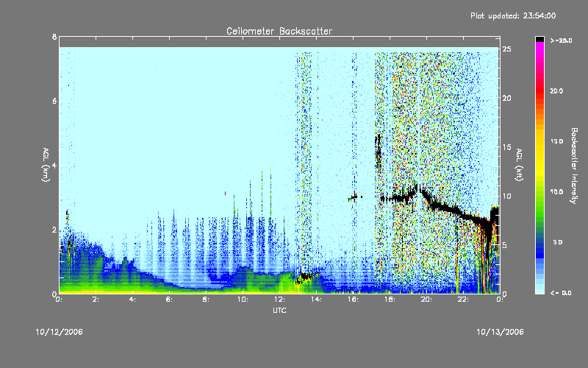Click the 'Plot updated: 23:54:00' timestamp
The height and width of the screenshot is (368, 588).
(x=513, y=15)
